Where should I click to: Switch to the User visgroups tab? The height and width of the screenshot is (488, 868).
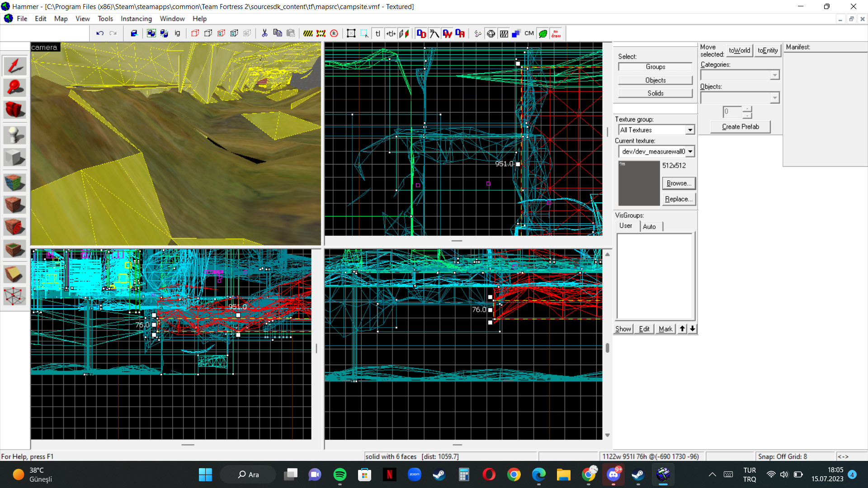[x=626, y=226]
